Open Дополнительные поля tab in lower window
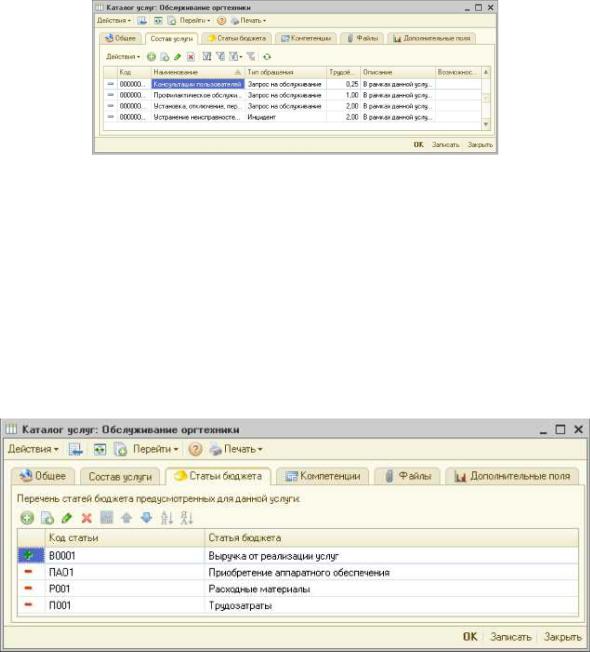 click(x=512, y=476)
